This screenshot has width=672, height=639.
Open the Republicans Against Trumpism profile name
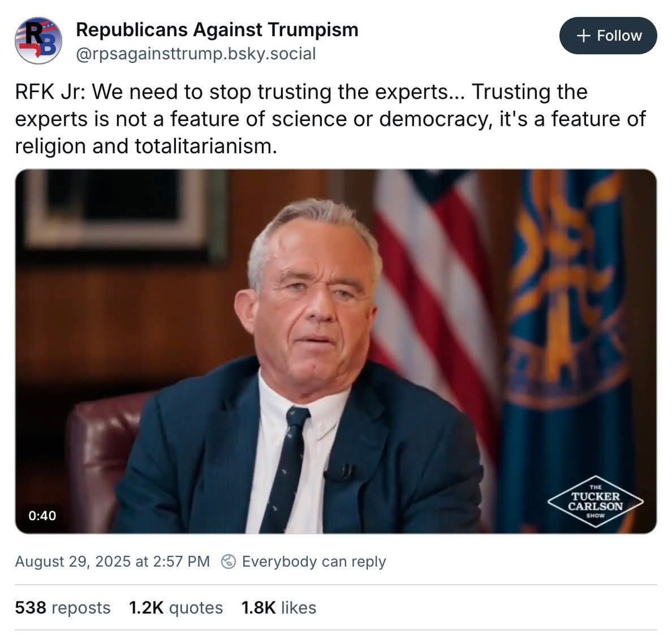[217, 30]
